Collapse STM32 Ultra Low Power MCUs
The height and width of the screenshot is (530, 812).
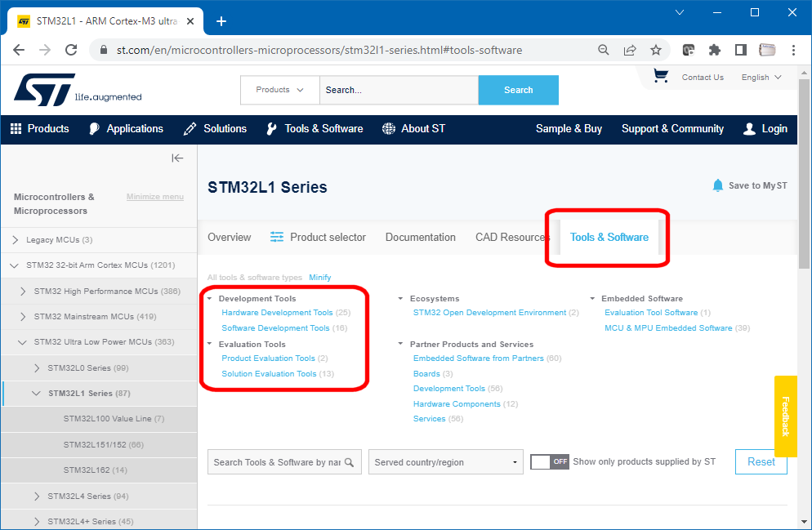tap(22, 342)
